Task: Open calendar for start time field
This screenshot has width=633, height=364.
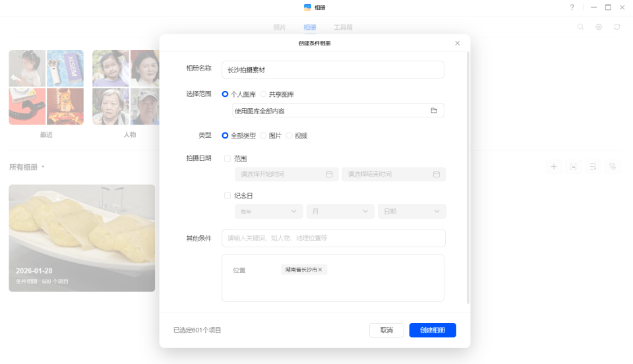Action: [x=330, y=174]
